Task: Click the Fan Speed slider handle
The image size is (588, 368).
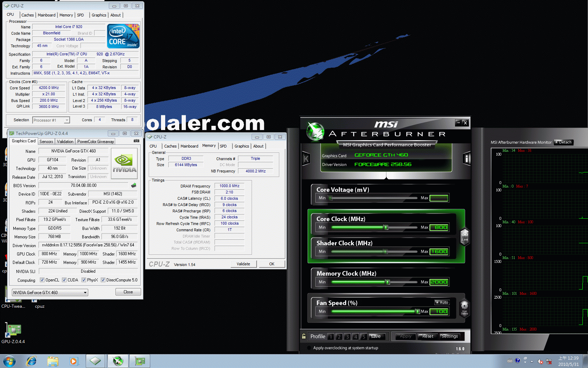Action: click(418, 311)
